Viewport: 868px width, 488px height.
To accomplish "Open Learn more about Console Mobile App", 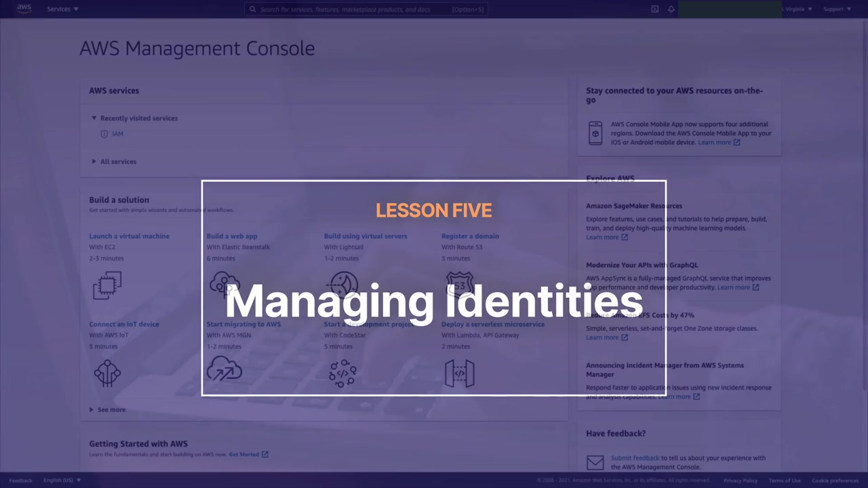I will [719, 142].
